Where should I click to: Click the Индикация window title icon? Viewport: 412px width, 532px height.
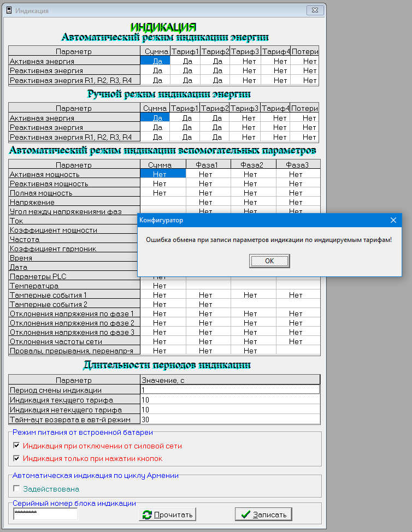click(9, 10)
